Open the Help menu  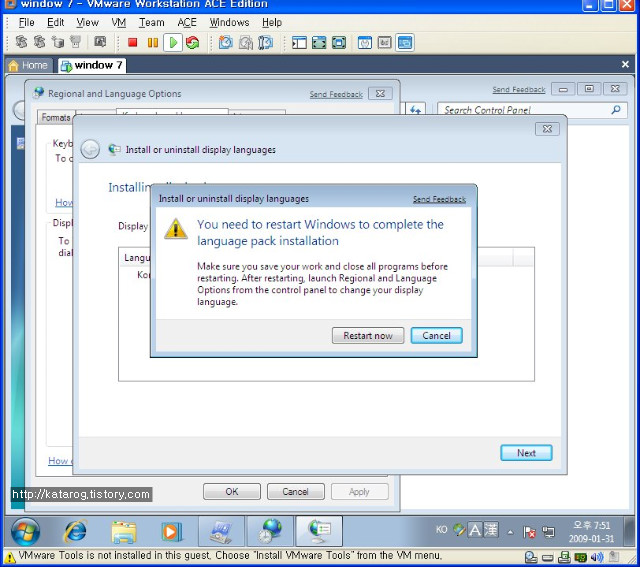(272, 22)
